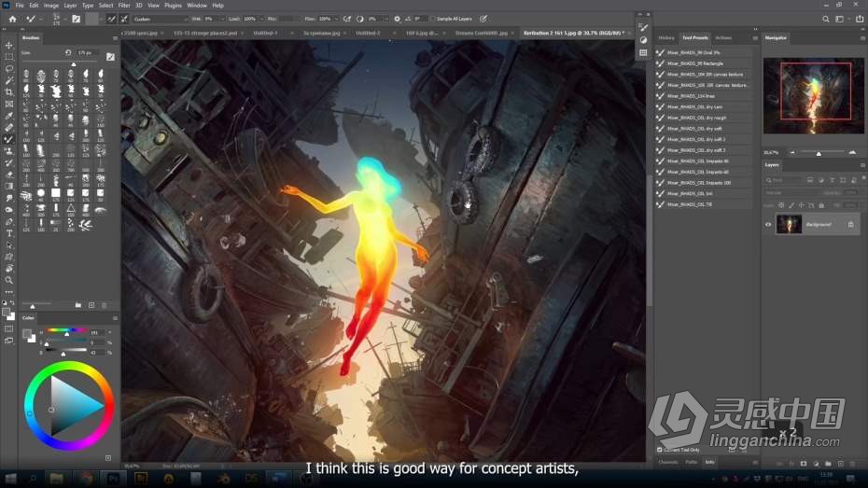This screenshot has width=868, height=488.
Task: Switch to the Untitled-1 document tab
Action: pyautogui.click(x=266, y=34)
